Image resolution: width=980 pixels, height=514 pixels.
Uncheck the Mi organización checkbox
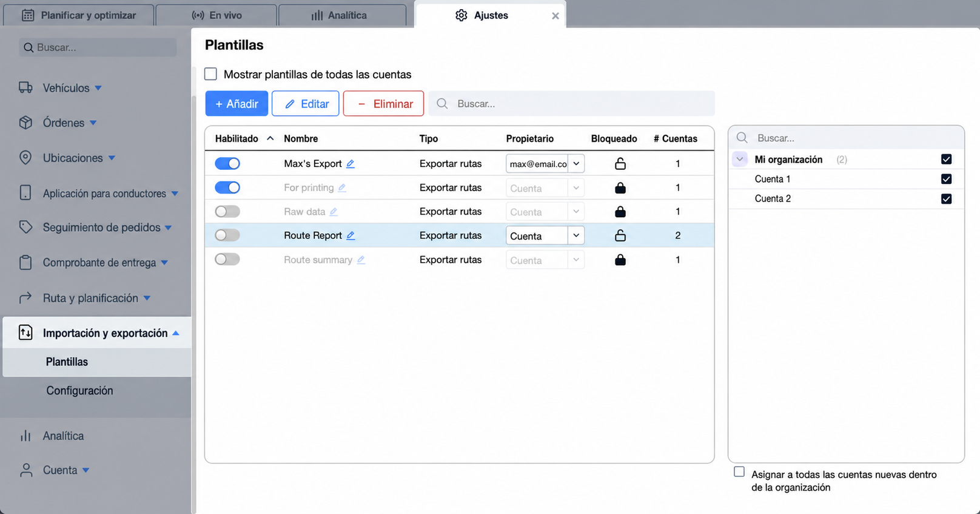946,159
